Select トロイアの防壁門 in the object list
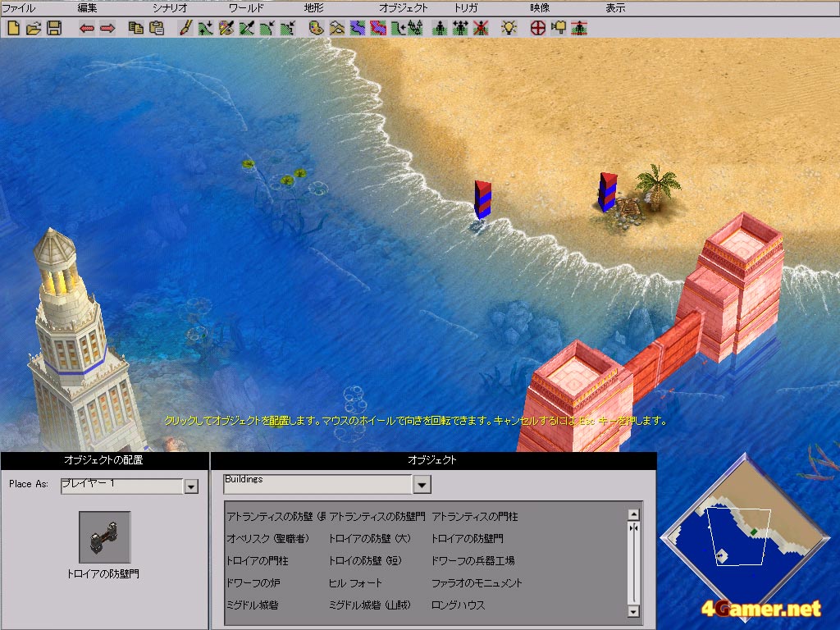The height and width of the screenshot is (630, 840). point(467,538)
